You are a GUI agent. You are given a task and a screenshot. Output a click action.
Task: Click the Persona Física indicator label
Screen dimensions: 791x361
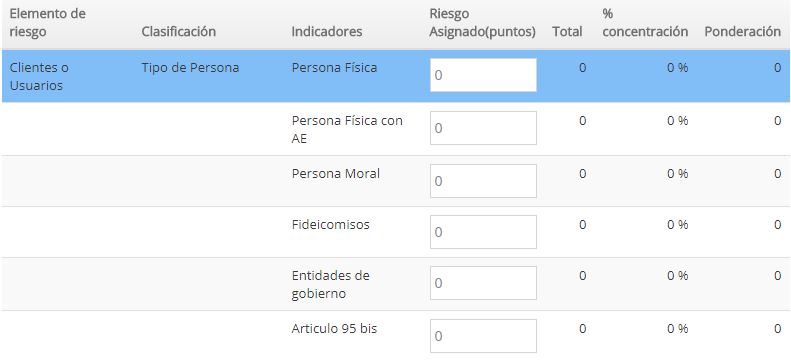[334, 68]
